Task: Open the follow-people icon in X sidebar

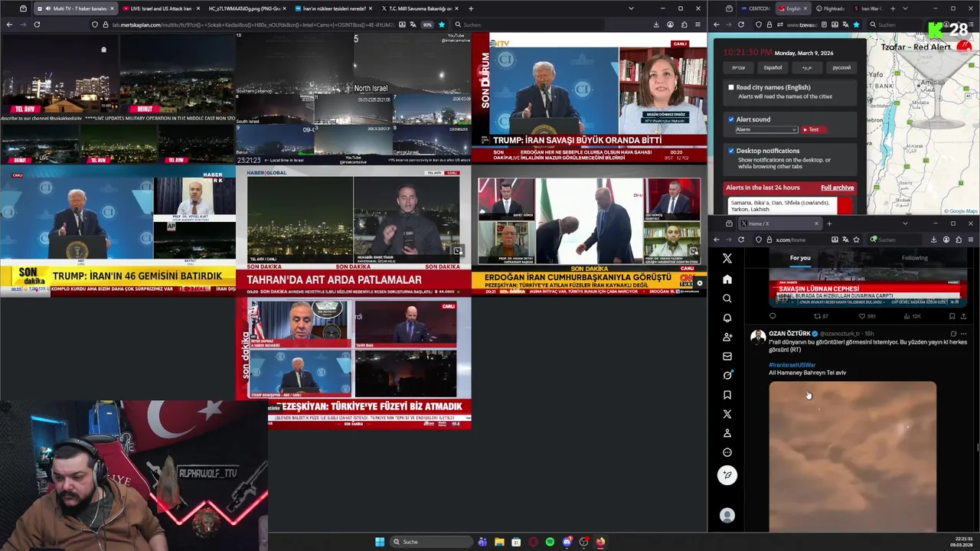Action: click(x=727, y=337)
